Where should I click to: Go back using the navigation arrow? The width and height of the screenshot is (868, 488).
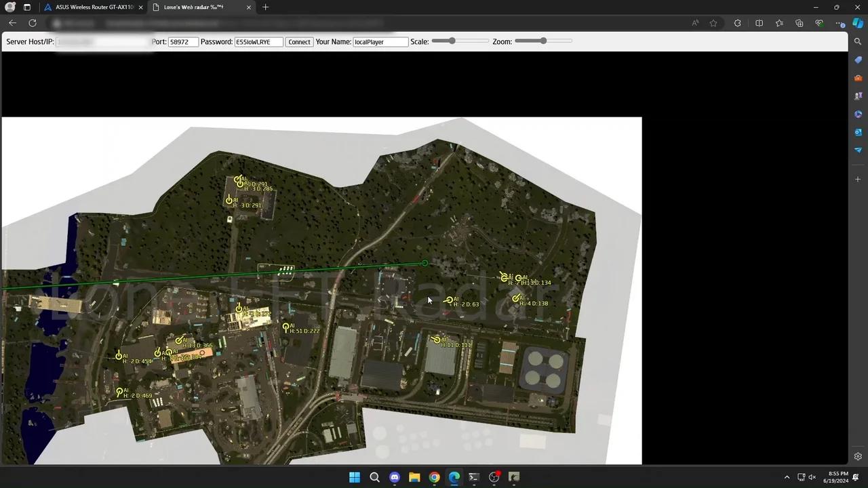[12, 22]
